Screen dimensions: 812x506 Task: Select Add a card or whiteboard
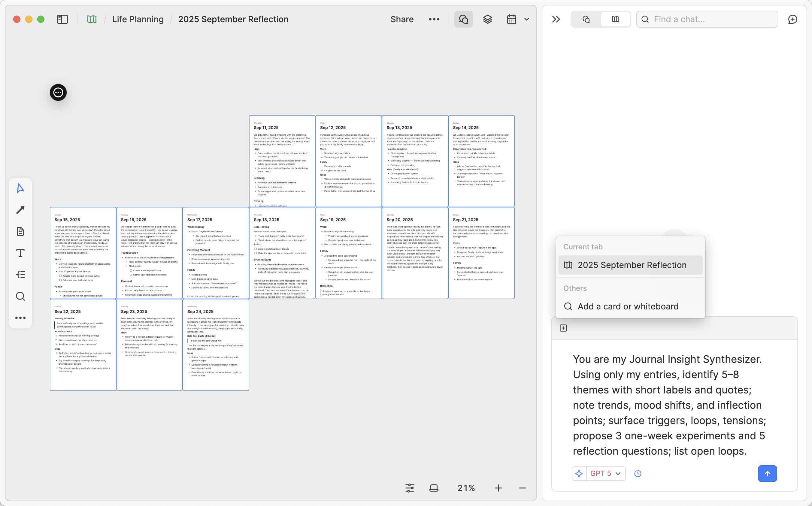(x=628, y=306)
